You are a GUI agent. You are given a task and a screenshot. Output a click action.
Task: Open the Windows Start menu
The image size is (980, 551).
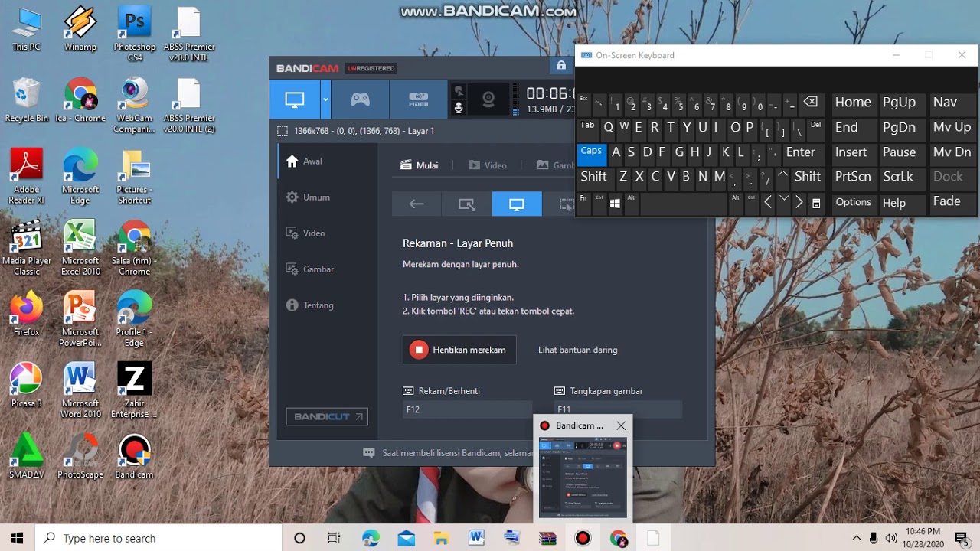point(18,538)
